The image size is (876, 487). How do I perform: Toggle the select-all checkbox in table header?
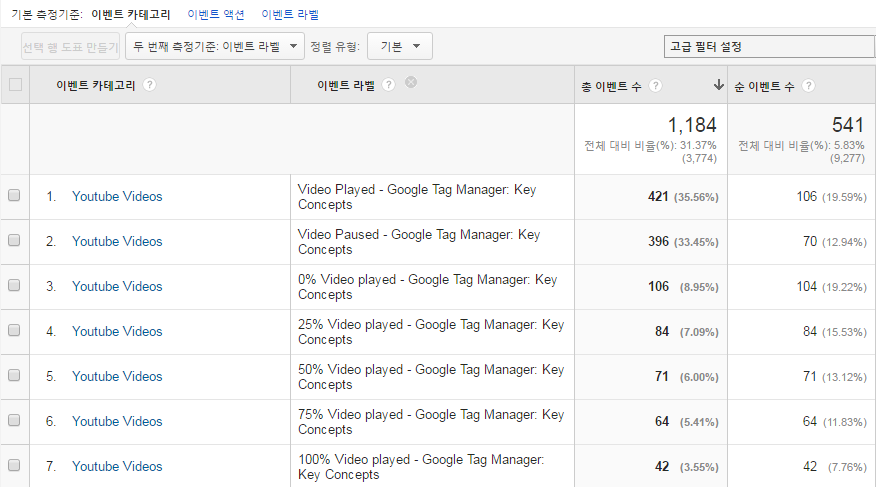(x=15, y=84)
